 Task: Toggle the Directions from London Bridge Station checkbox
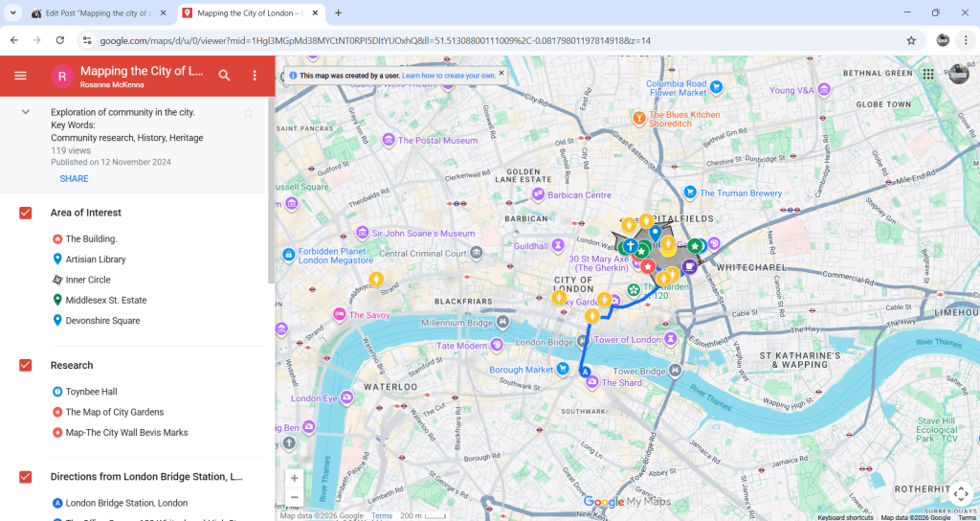pyautogui.click(x=26, y=477)
